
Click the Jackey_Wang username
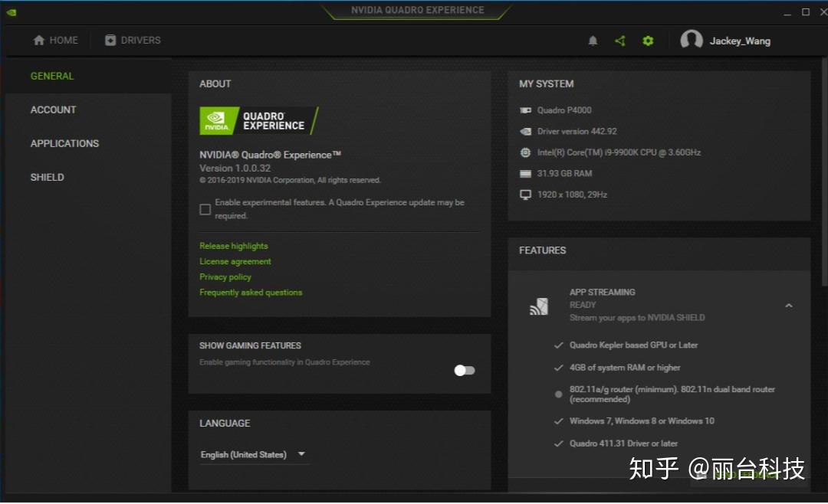click(740, 41)
